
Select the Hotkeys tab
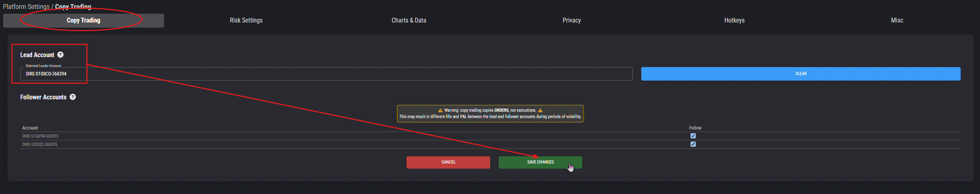[x=734, y=20]
